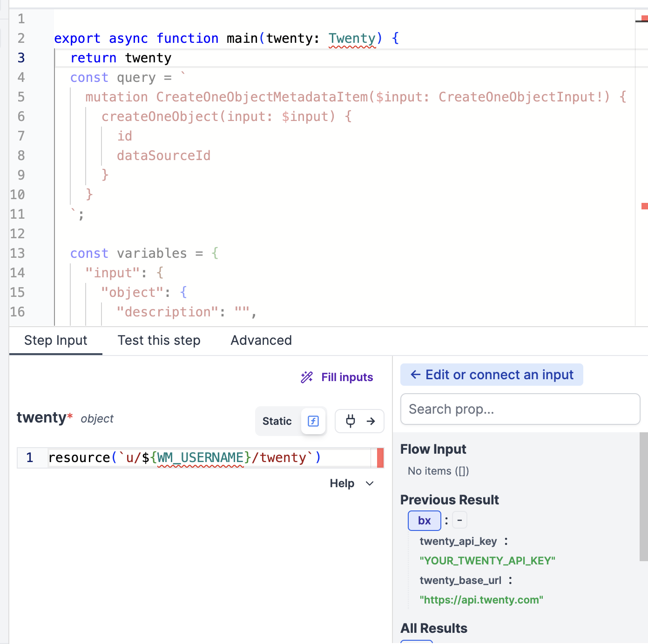Screen dimensions: 648x644
Task: Open the Advanced tab
Action: [x=261, y=341]
